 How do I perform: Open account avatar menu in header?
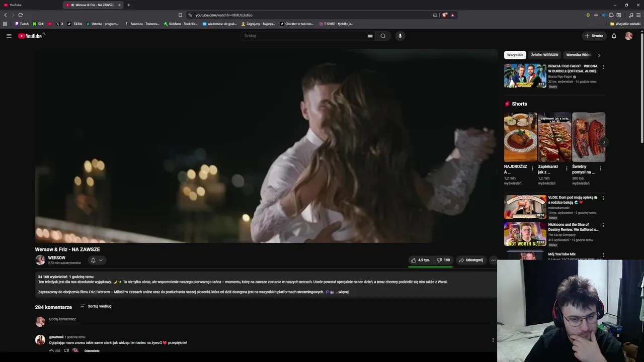tap(628, 36)
